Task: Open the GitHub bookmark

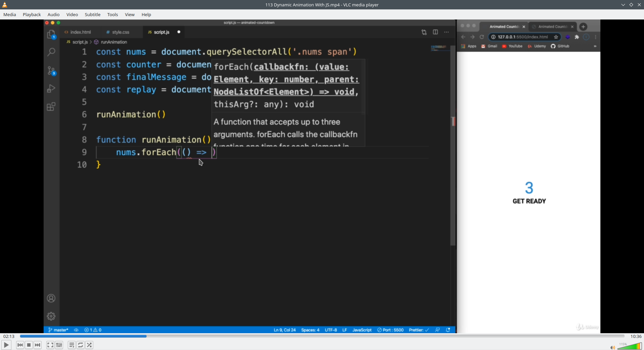Action: tap(560, 46)
